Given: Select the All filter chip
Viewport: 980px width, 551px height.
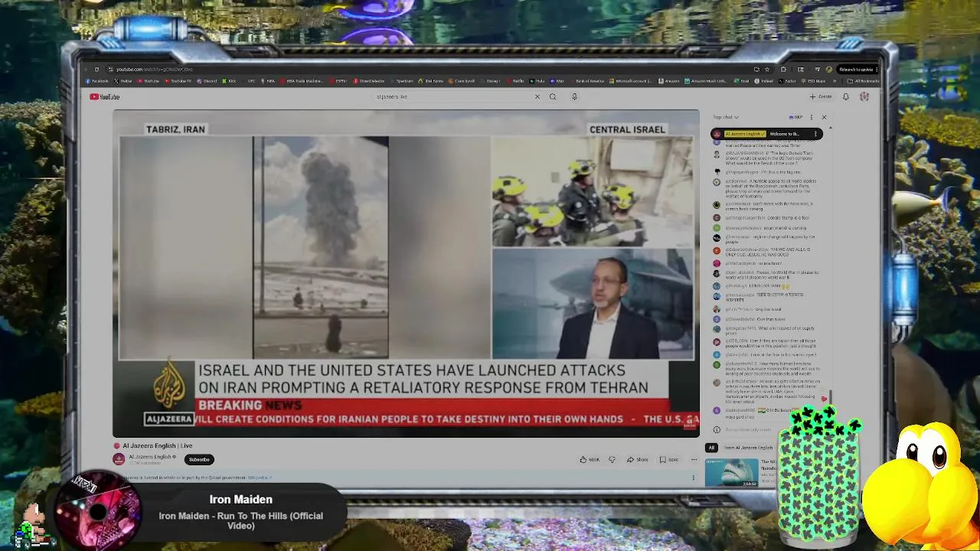Looking at the screenshot, I should click(712, 448).
